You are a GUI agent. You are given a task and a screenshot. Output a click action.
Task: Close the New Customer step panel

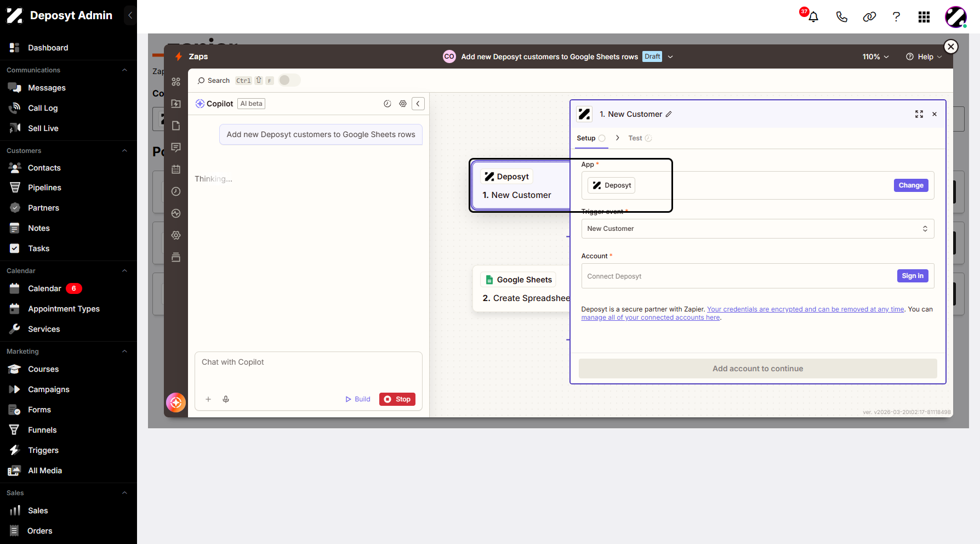[x=935, y=114]
